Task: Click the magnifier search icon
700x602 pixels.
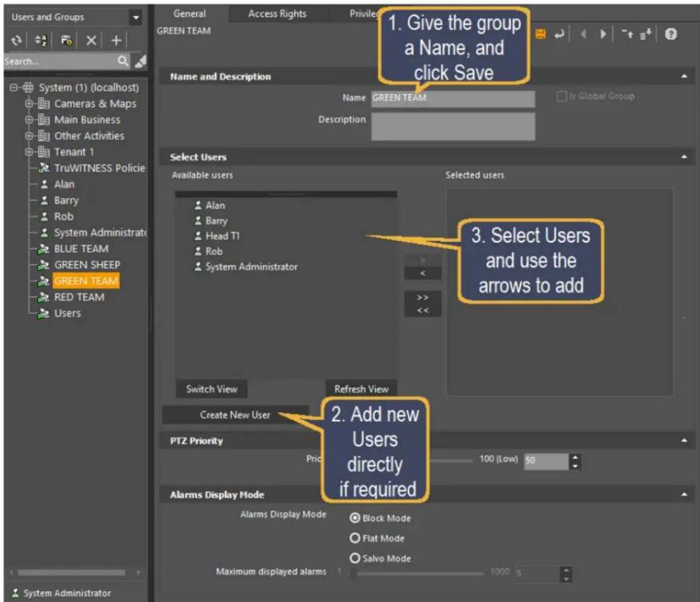Action: point(123,60)
